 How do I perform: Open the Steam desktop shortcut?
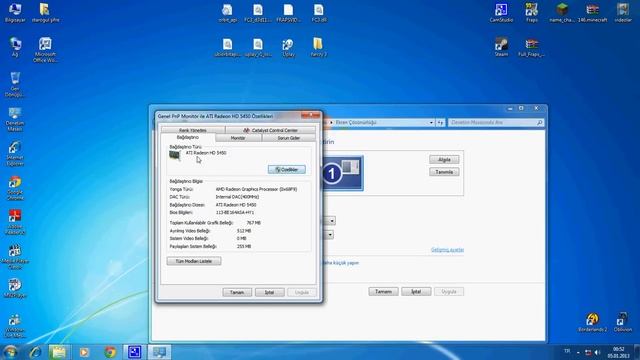point(501,47)
